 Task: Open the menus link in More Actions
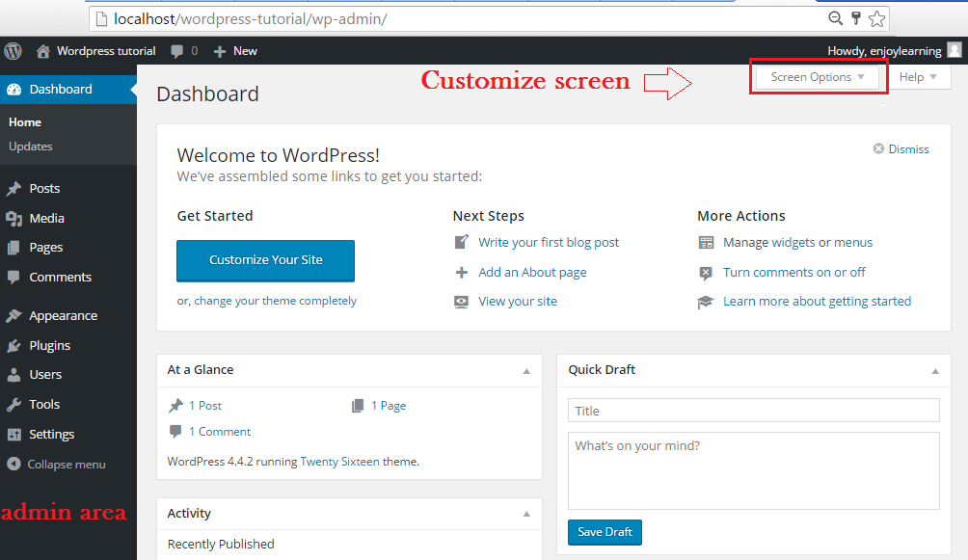(853, 243)
